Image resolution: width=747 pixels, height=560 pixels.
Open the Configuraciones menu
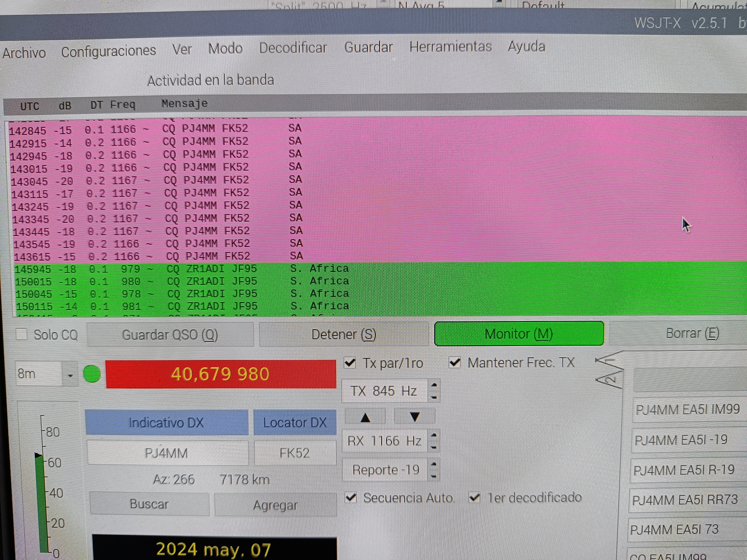tap(109, 51)
